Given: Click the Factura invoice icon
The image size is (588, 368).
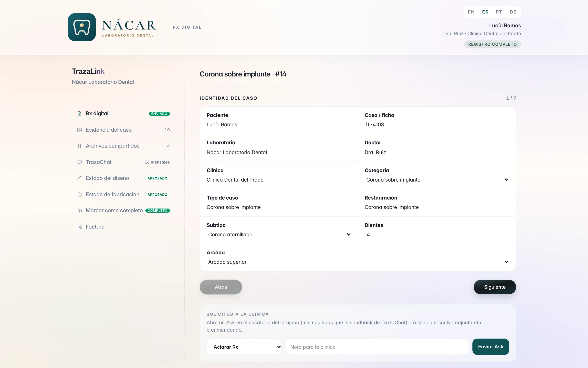Looking at the screenshot, I should click(79, 227).
